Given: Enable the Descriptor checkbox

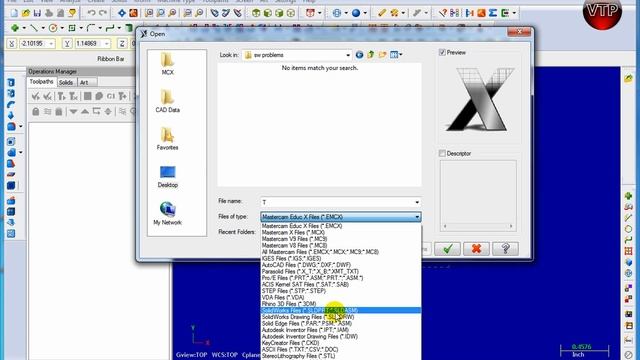Looking at the screenshot, I should (442, 153).
